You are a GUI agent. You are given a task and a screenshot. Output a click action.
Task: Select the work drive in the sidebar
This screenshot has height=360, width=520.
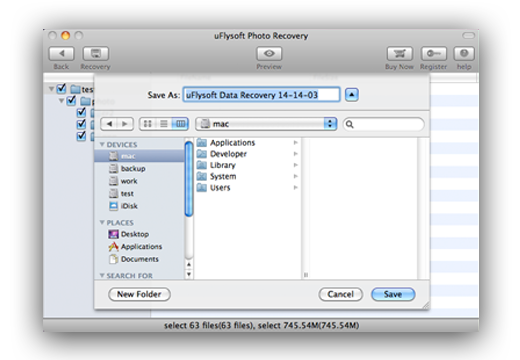click(139, 181)
